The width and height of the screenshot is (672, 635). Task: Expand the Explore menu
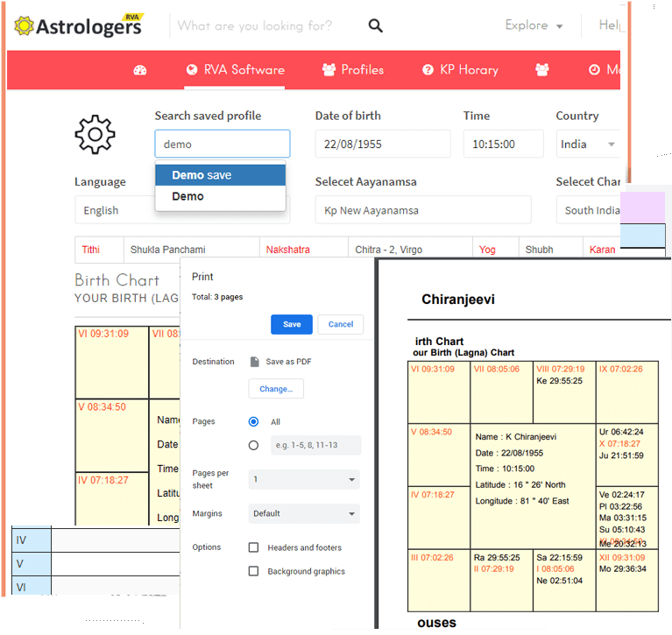click(534, 25)
